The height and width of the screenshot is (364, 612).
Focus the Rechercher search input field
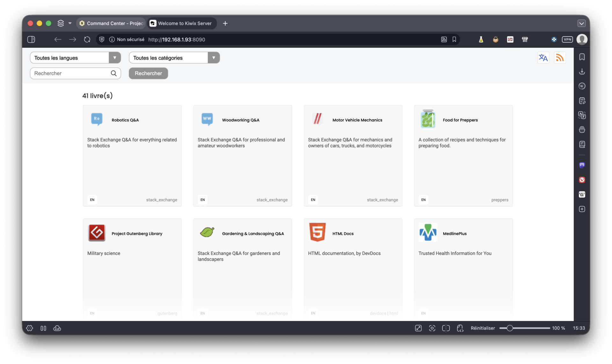71,73
